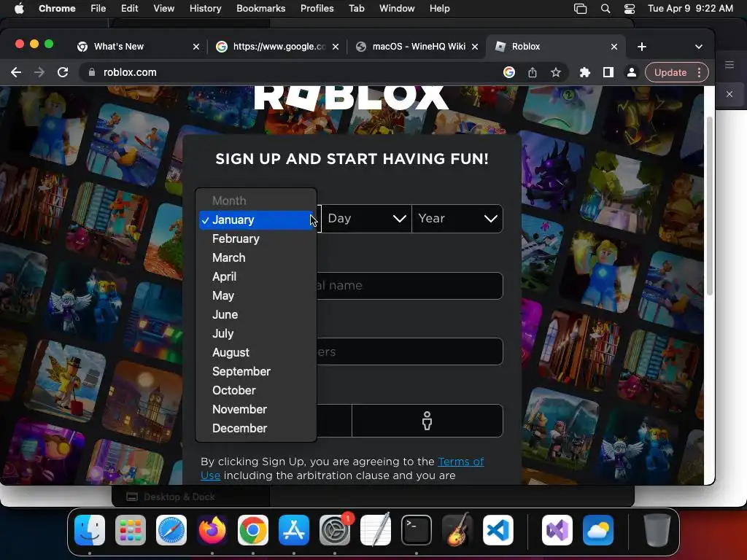Click the Google icon in address bar
Viewport: 747px width, 560px height.
pyautogui.click(x=508, y=72)
